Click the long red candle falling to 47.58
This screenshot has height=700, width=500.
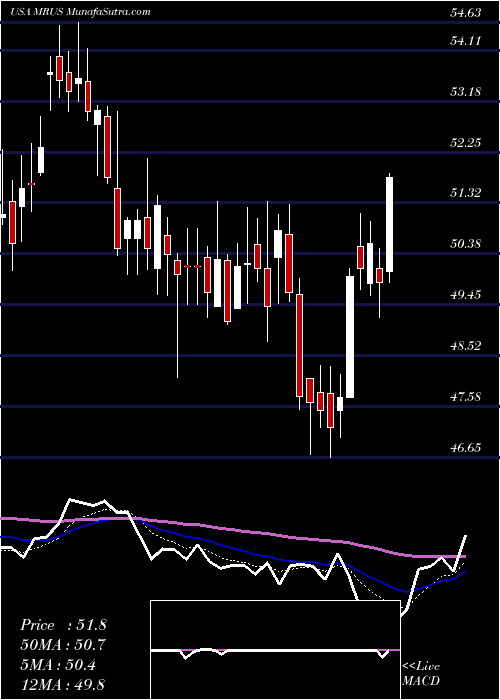[x=299, y=345]
